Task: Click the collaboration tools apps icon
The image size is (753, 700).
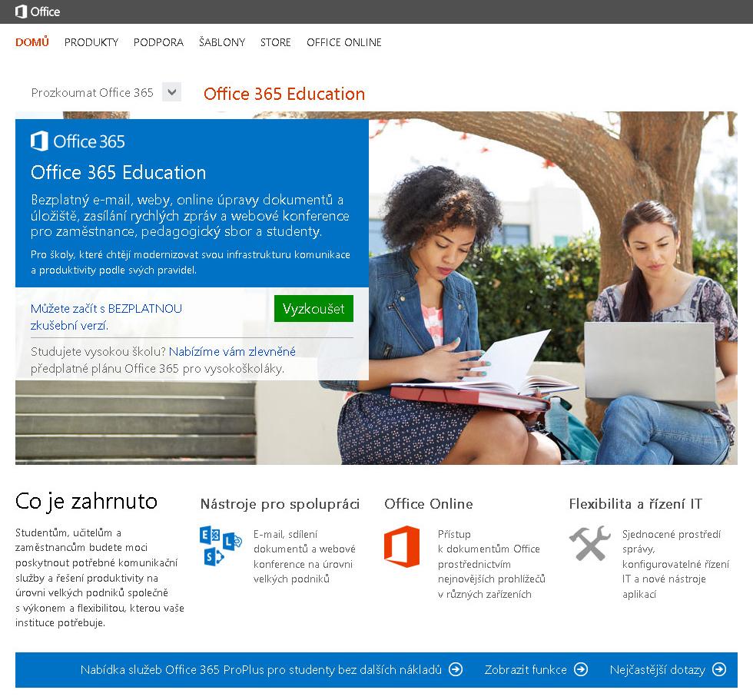Action: (221, 546)
